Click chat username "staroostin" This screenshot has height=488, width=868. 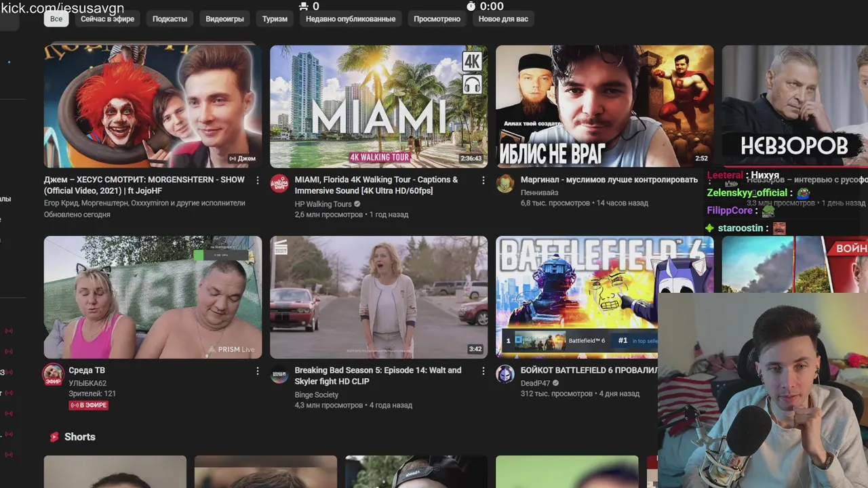pyautogui.click(x=741, y=228)
